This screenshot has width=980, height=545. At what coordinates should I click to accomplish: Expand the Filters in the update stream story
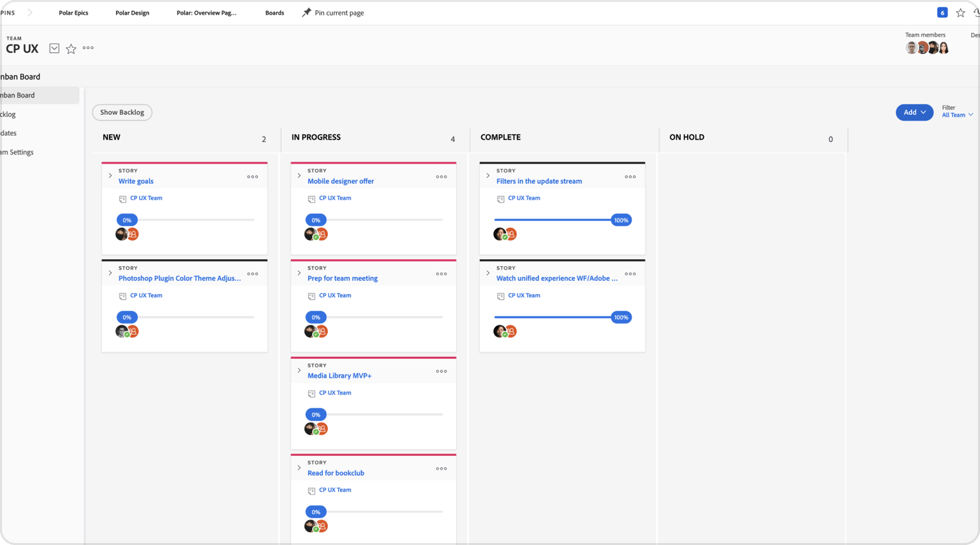[488, 175]
